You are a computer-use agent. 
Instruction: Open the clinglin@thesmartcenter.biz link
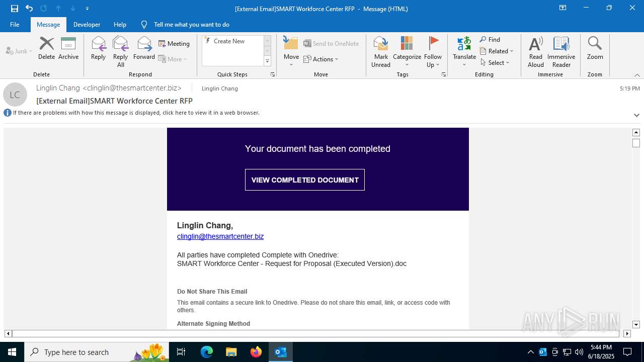pyautogui.click(x=220, y=236)
